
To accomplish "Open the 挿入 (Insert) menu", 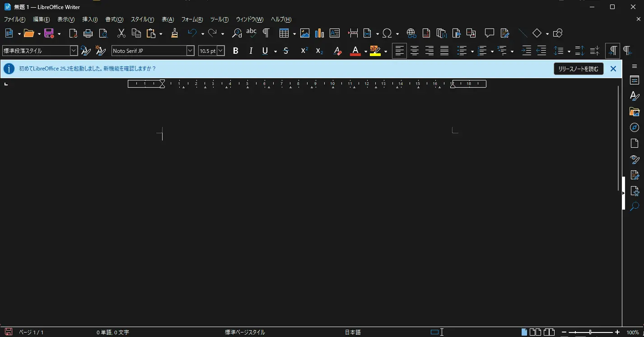I will click(x=90, y=19).
